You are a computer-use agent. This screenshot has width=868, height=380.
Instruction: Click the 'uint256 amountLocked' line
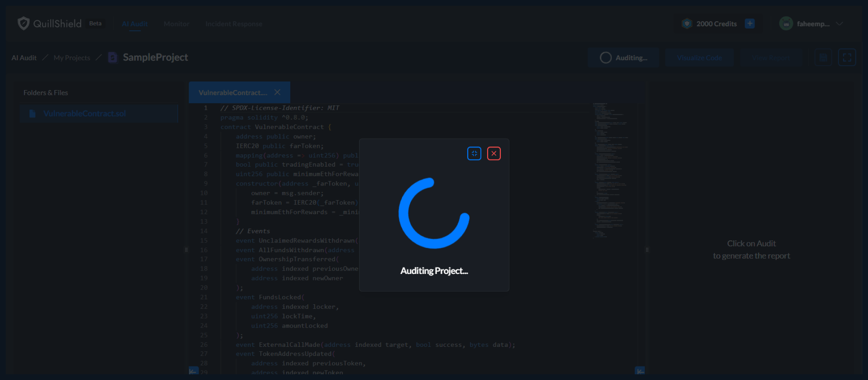(289, 326)
